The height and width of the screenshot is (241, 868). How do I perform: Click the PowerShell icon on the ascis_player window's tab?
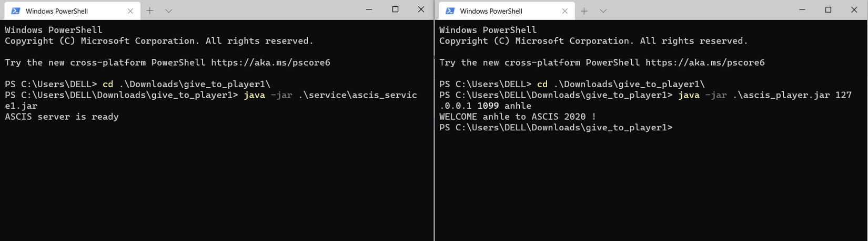pyautogui.click(x=450, y=11)
